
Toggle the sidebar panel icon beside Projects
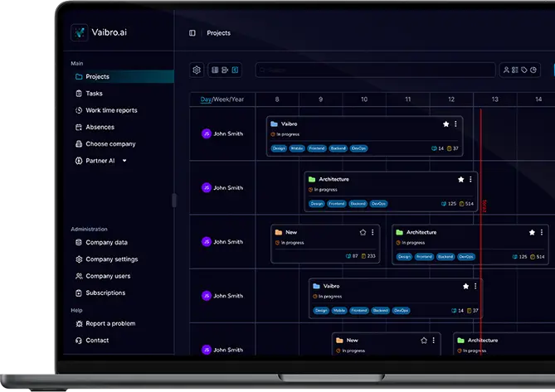192,33
